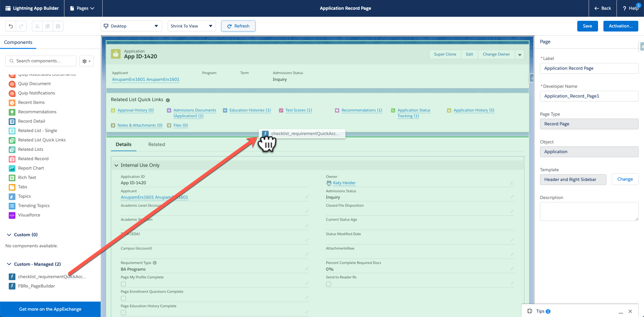Screen dimensions: 644x317
Task: Select the Visualforce component icon
Action: click(x=12, y=215)
